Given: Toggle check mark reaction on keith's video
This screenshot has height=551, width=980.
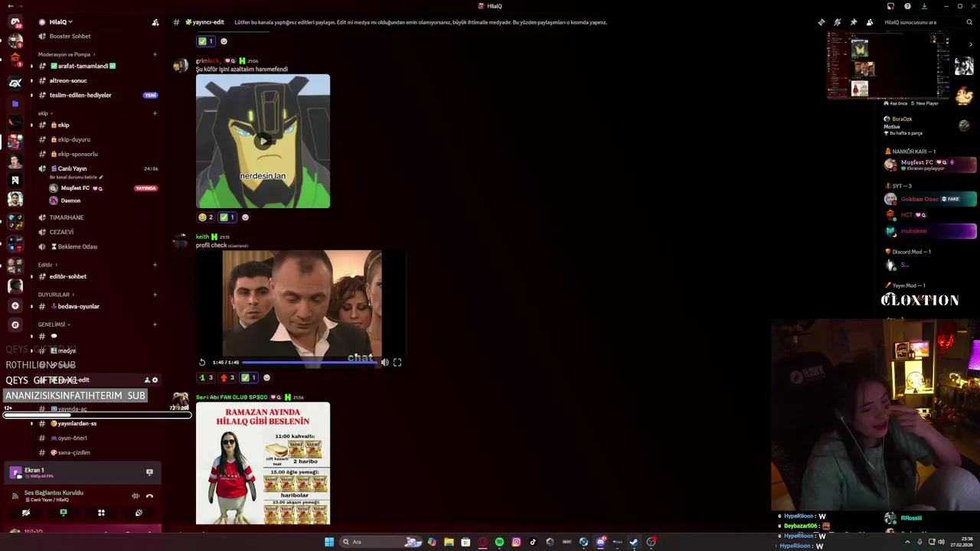Looking at the screenshot, I should pos(249,377).
